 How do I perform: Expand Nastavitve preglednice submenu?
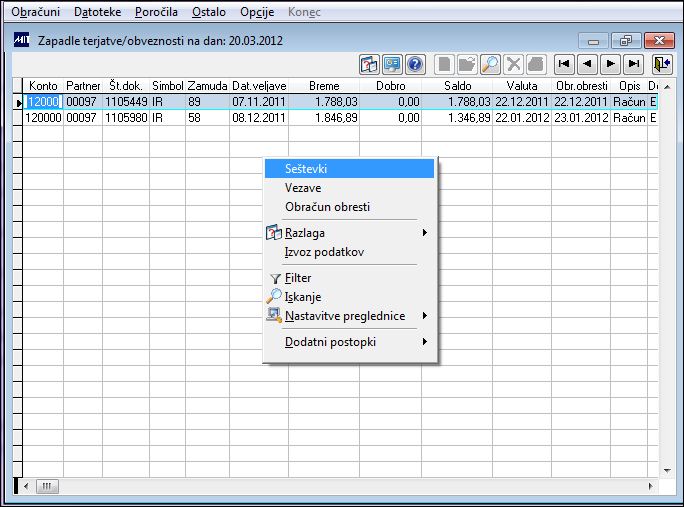pos(424,315)
